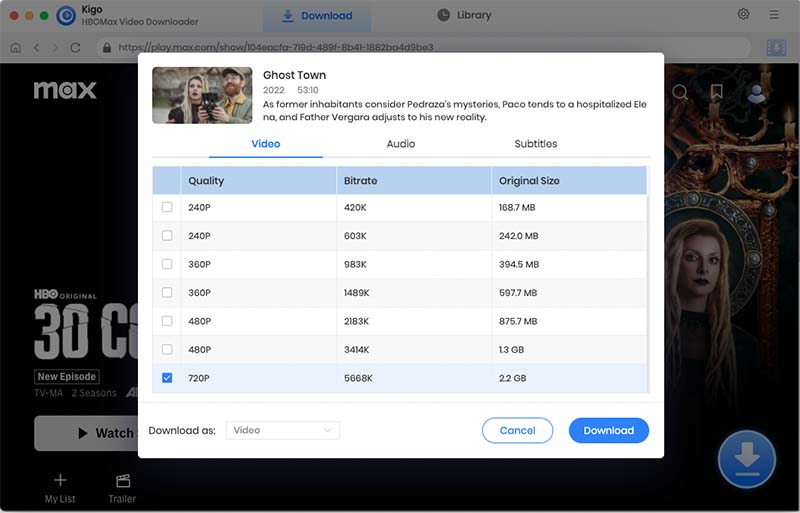Viewport: 800px width, 513px height.
Task: Click the Ghost Town episode thumbnail
Action: click(x=202, y=95)
